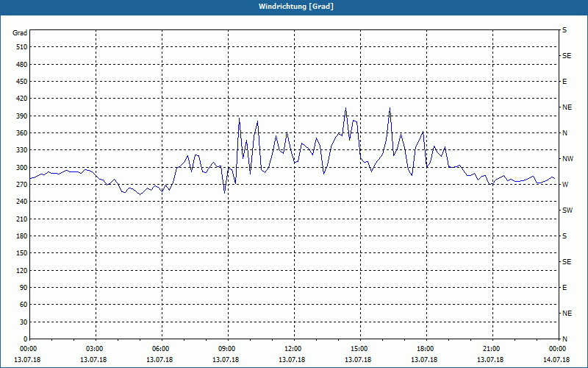The image size is (588, 368).
Task: Select the 13.07.18 date under 15:00
Action: (358, 360)
